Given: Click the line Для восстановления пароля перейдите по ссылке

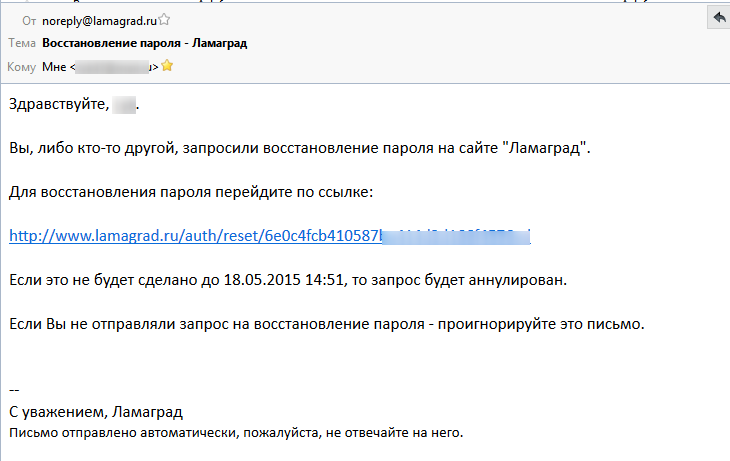Looking at the screenshot, I should (x=191, y=192).
